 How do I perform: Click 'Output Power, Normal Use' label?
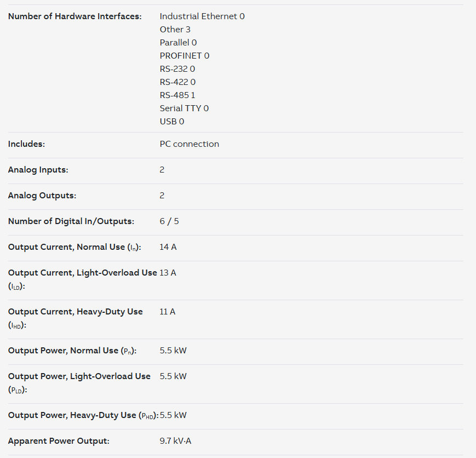pyautogui.click(x=72, y=351)
